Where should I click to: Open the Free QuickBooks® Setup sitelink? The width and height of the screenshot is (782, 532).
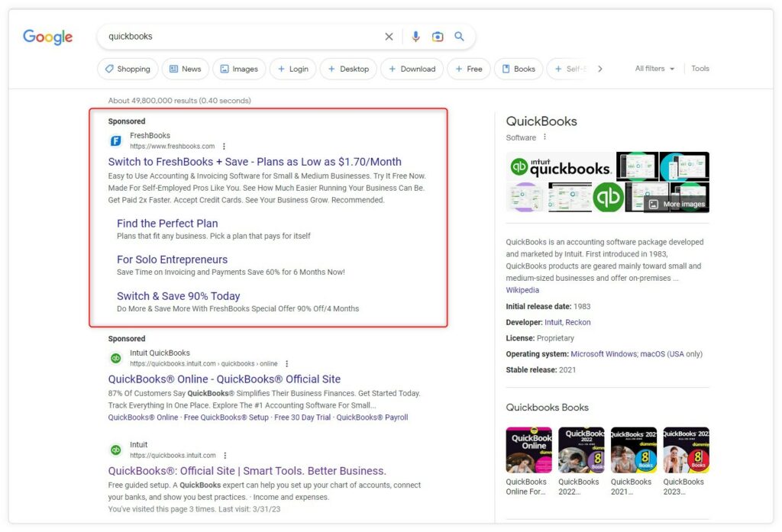point(226,418)
